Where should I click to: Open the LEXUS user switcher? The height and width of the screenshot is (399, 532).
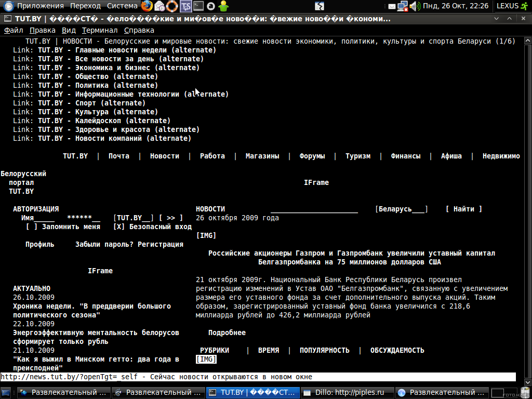coord(507,6)
